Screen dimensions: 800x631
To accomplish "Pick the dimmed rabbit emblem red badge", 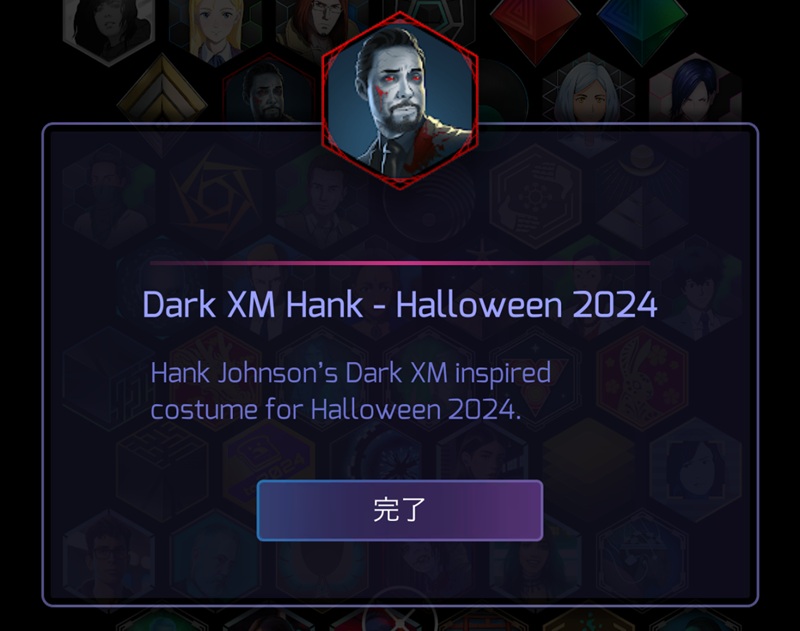I will [x=642, y=380].
